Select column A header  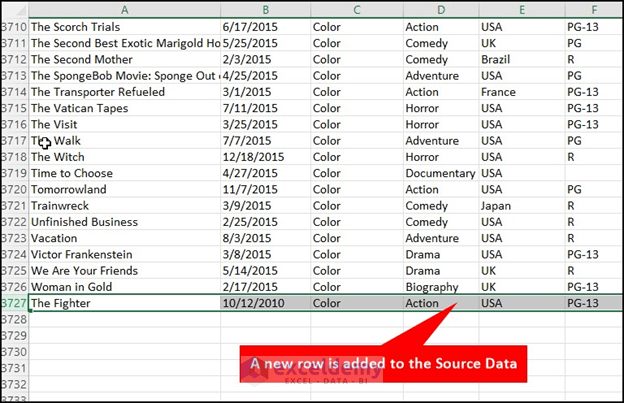pyautogui.click(x=124, y=9)
